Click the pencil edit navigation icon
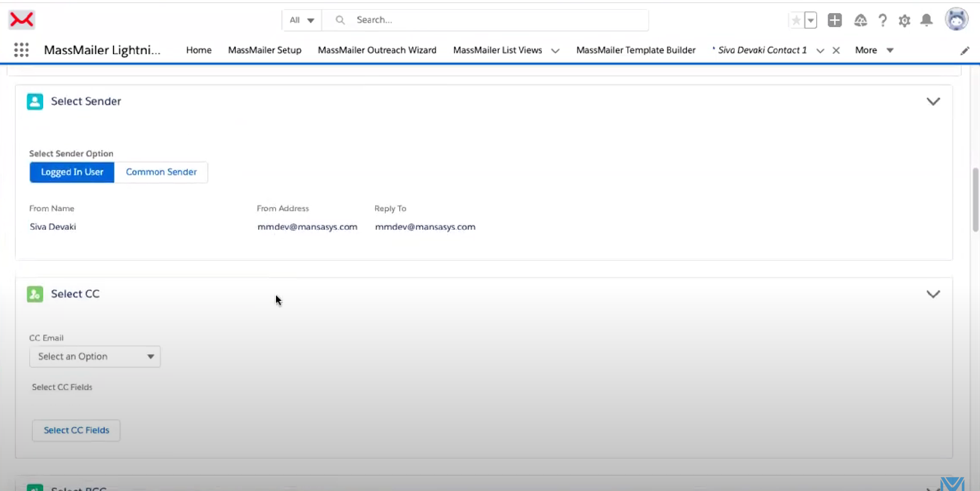The image size is (980, 491). click(965, 51)
